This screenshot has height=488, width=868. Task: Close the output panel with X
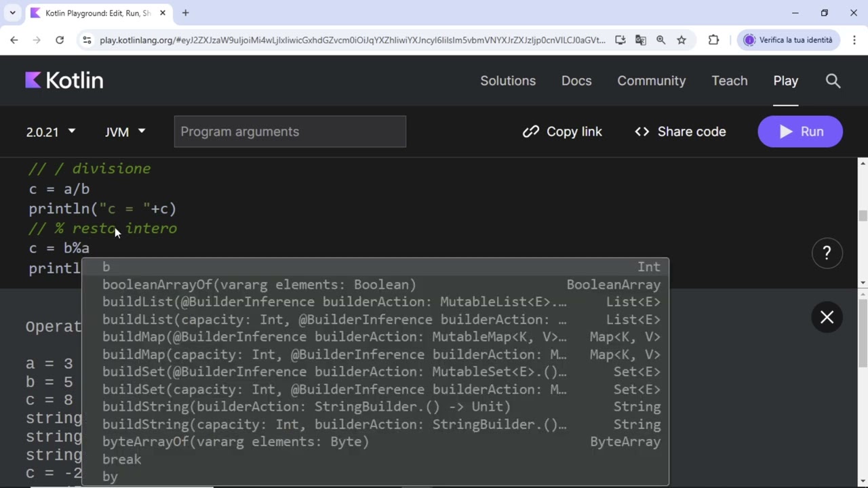click(x=827, y=317)
